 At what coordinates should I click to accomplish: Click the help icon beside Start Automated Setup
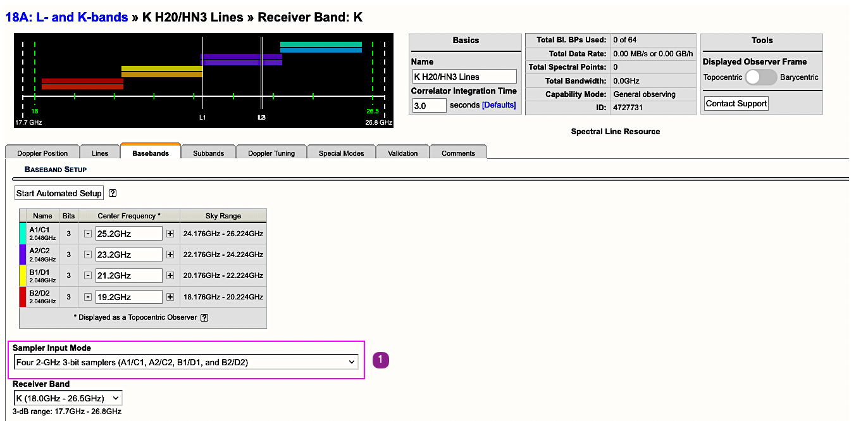[113, 193]
